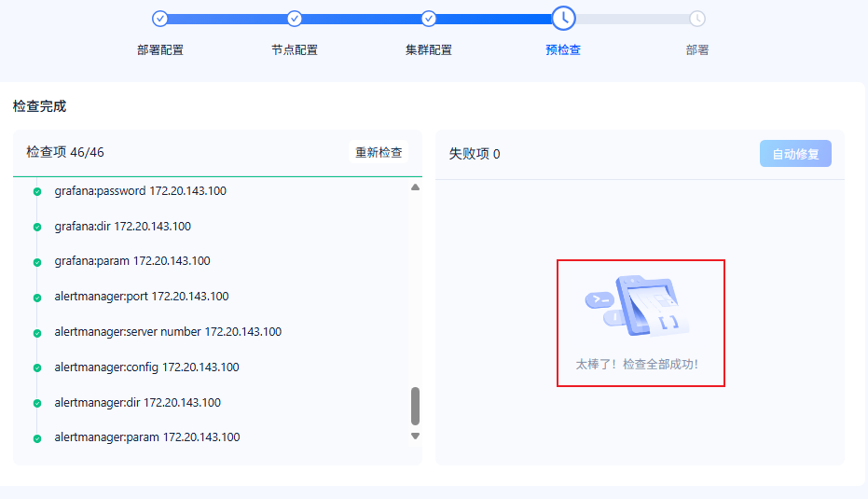Click the 集群配置 step checkmark icon
The image size is (868, 499).
point(429,19)
